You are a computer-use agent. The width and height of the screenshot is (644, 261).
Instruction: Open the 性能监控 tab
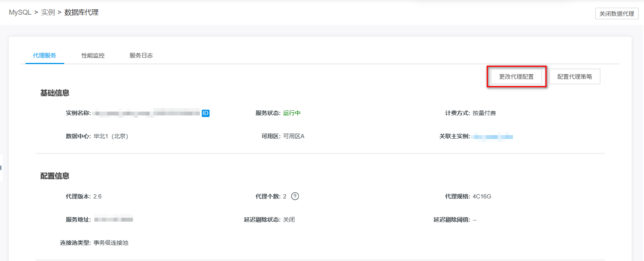93,56
